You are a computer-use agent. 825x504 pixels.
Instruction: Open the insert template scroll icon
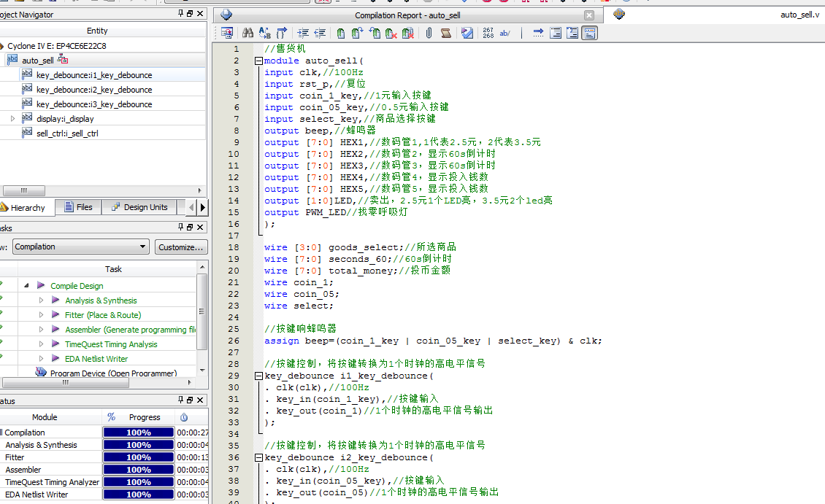(445, 33)
